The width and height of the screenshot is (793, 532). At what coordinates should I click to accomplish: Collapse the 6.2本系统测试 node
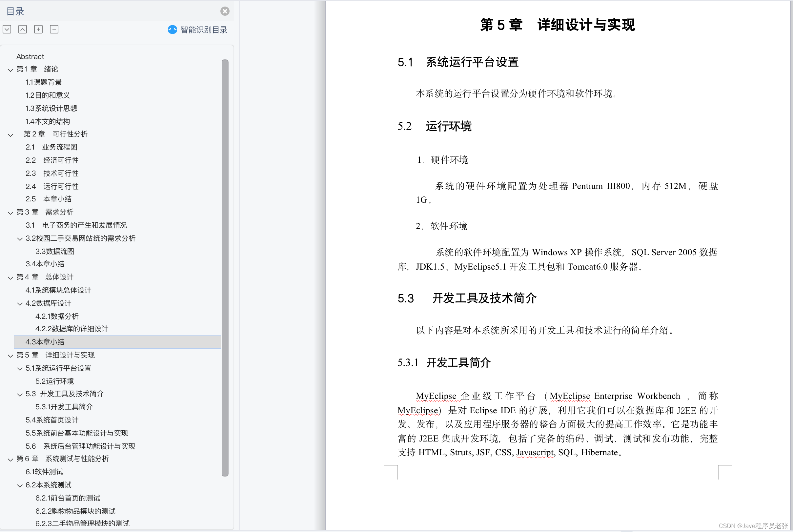click(x=20, y=485)
